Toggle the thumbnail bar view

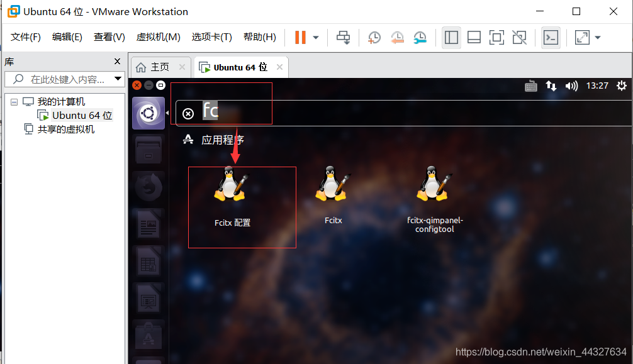click(x=474, y=38)
